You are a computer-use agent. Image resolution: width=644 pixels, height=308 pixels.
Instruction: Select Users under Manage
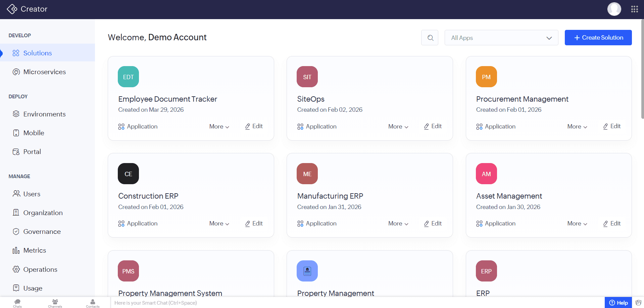[x=32, y=194]
